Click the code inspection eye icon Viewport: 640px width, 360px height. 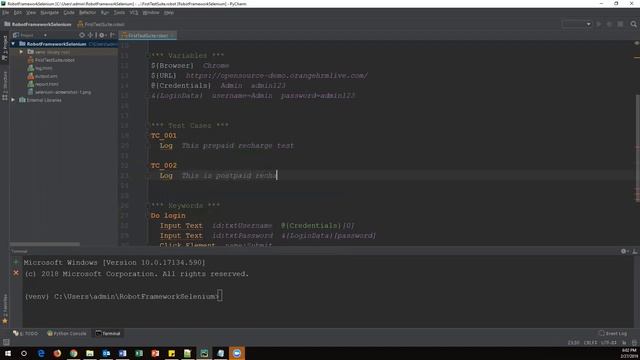point(636,43)
